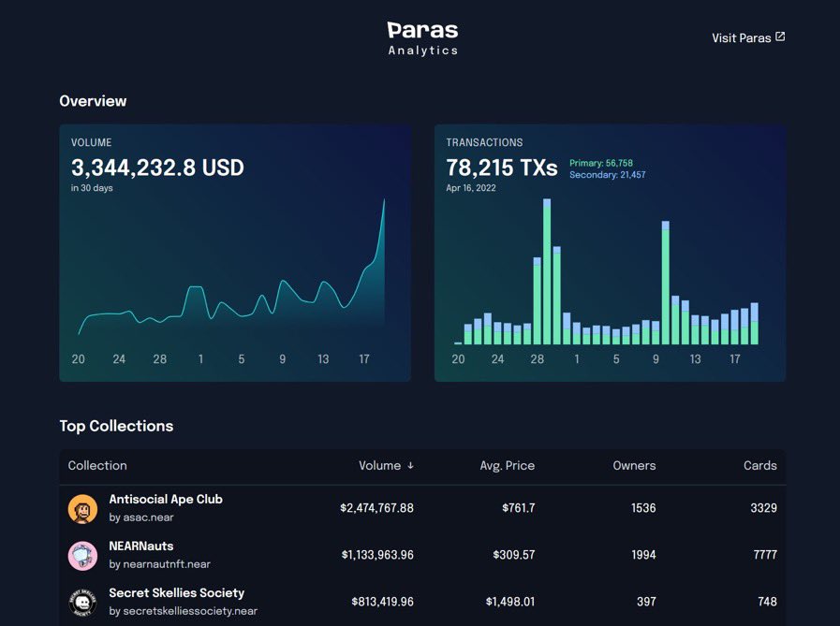Image resolution: width=840 pixels, height=626 pixels.
Task: Open the NEARNauts collection name
Action: click(140, 546)
